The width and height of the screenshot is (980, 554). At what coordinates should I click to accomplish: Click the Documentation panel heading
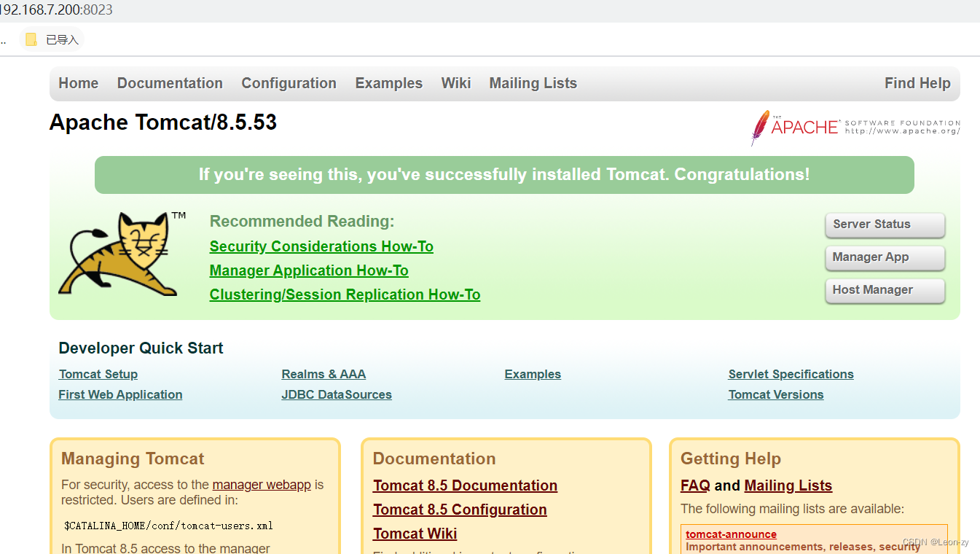[434, 459]
